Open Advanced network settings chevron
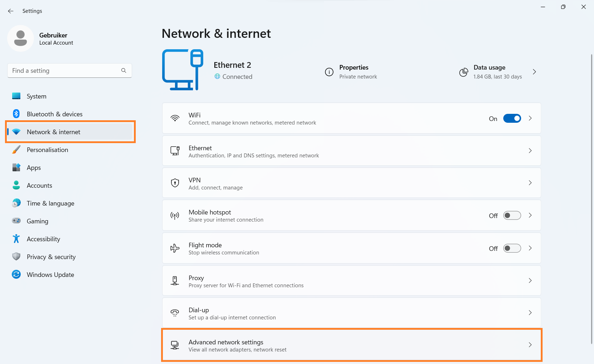Image resolution: width=594 pixels, height=364 pixels. [x=530, y=345]
